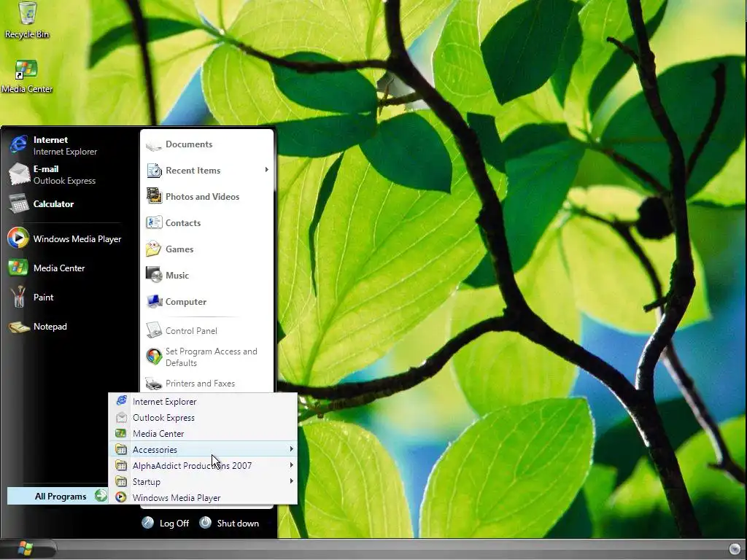
Task: Select the Startup menu entry
Action: (203, 481)
